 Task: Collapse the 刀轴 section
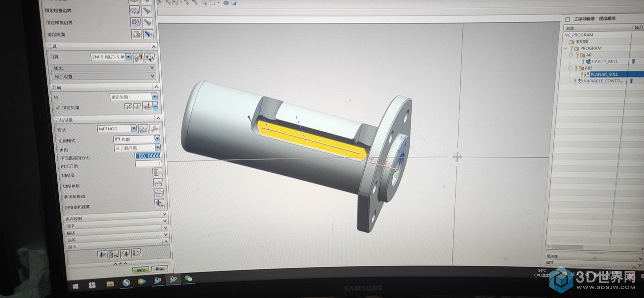pos(156,87)
